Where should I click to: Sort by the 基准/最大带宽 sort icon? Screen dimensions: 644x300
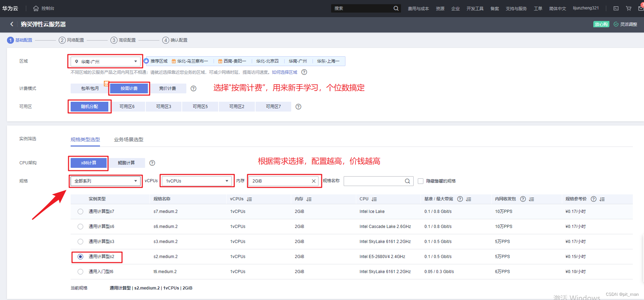(x=469, y=199)
